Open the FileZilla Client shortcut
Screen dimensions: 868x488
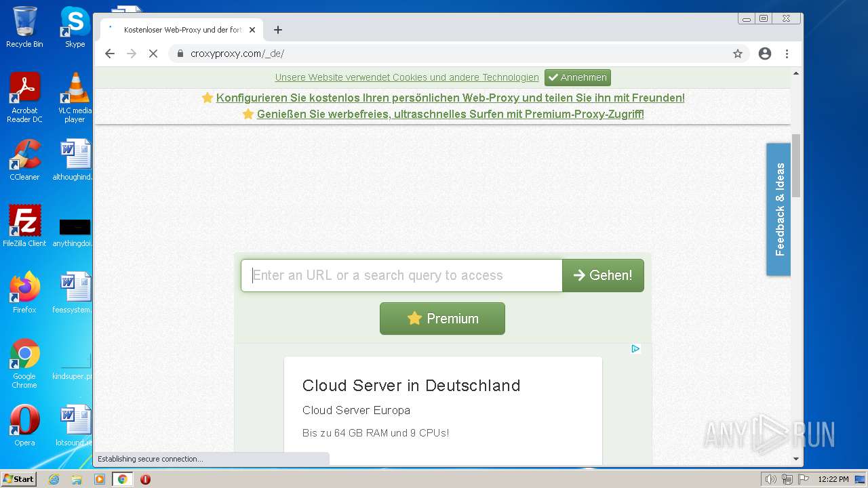pyautogui.click(x=24, y=226)
